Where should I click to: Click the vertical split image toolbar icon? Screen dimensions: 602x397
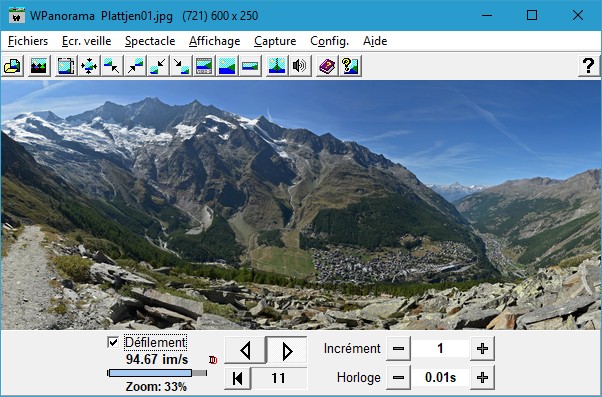coord(277,66)
